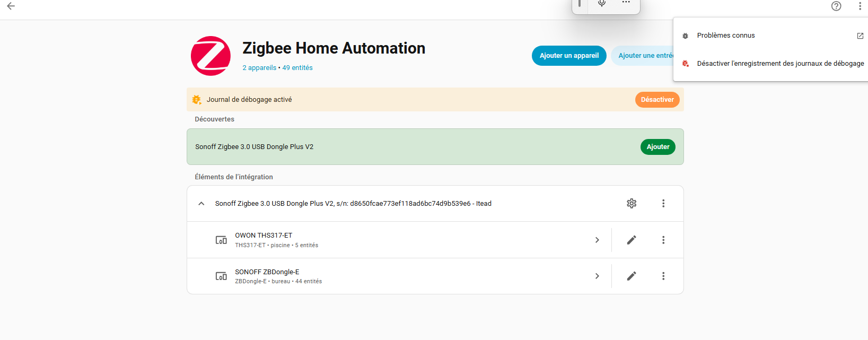The width and height of the screenshot is (868, 340).
Task: Click Ajouter for discovered Sonoff dongle
Action: pos(657,147)
